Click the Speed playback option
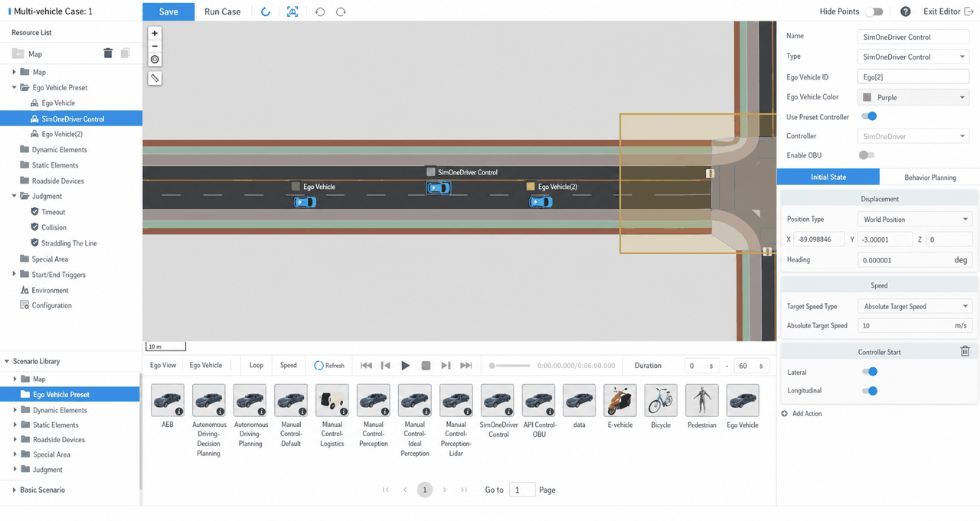 pos(289,366)
